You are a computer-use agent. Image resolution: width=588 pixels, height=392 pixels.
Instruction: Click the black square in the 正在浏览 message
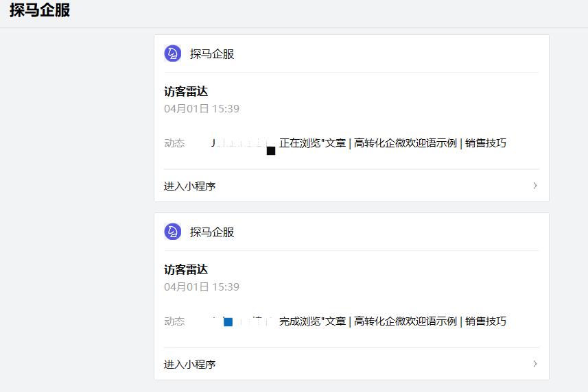click(x=271, y=151)
